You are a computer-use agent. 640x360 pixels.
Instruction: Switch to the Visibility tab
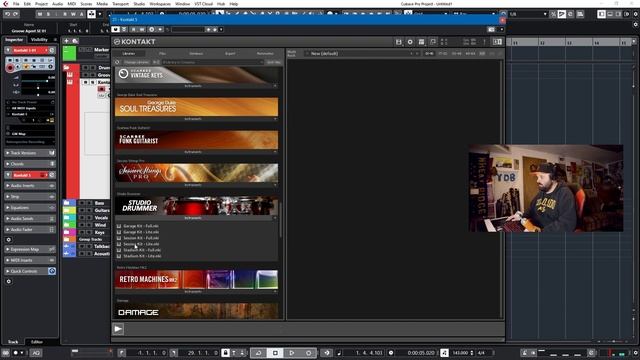40,40
